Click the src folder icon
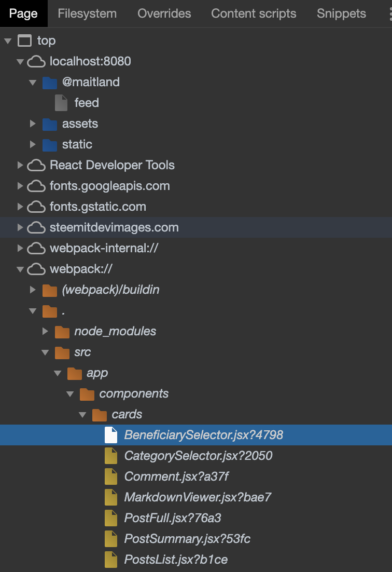The image size is (392, 572). pyautogui.click(x=62, y=353)
